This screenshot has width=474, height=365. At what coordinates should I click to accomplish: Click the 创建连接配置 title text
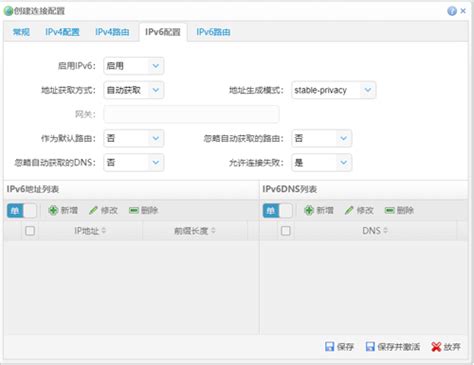(39, 11)
